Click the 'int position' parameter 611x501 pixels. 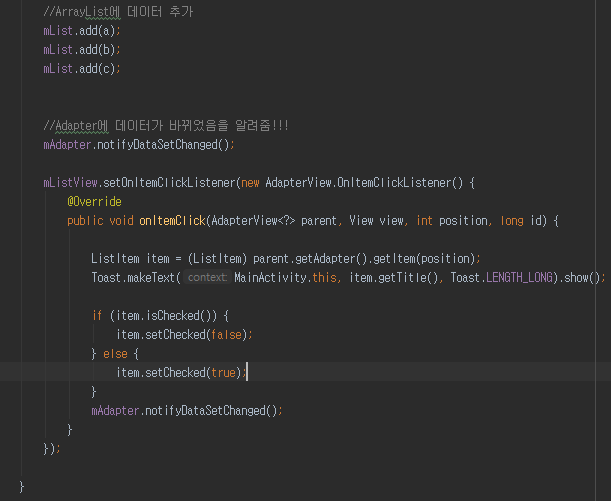(452, 221)
